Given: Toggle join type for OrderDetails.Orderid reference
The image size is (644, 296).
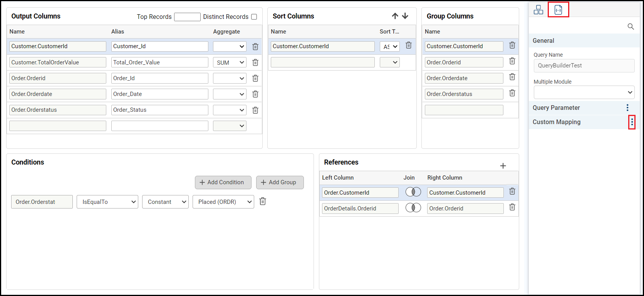Looking at the screenshot, I should 413,208.
